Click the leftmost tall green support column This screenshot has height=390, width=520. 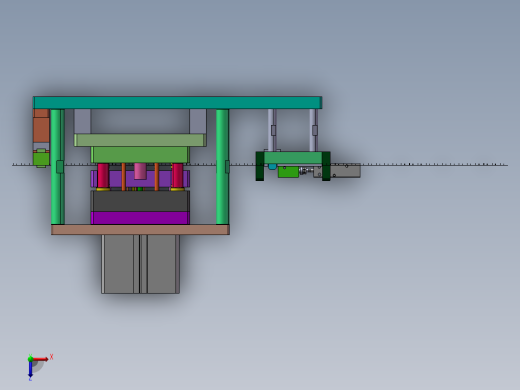click(x=57, y=167)
